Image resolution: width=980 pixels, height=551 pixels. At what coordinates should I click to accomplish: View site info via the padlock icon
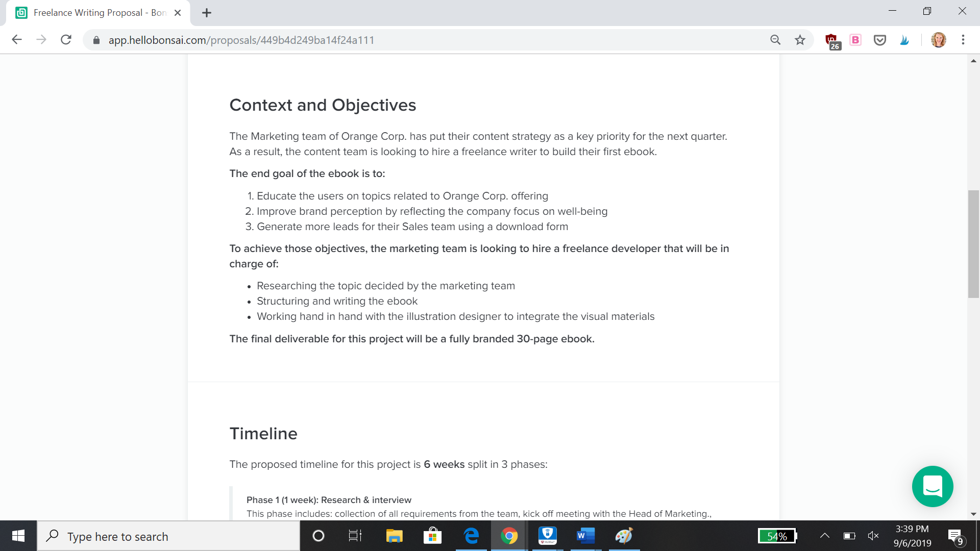96,40
